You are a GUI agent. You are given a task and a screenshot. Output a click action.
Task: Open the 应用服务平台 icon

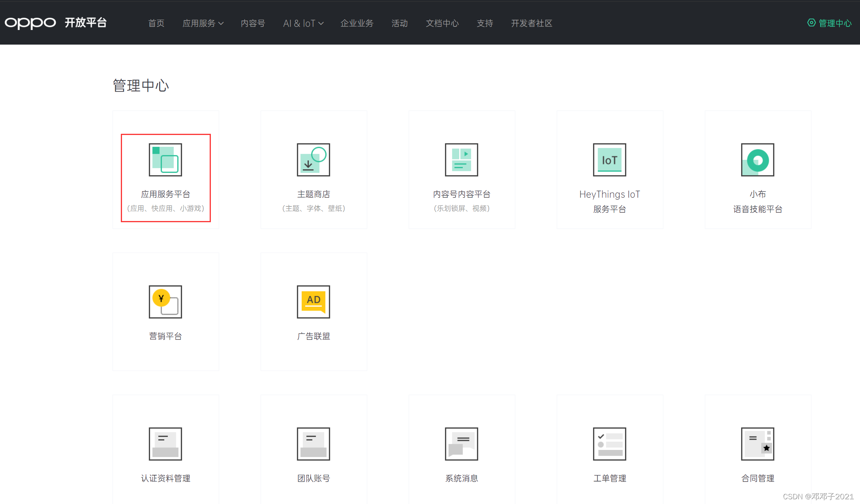(x=165, y=160)
